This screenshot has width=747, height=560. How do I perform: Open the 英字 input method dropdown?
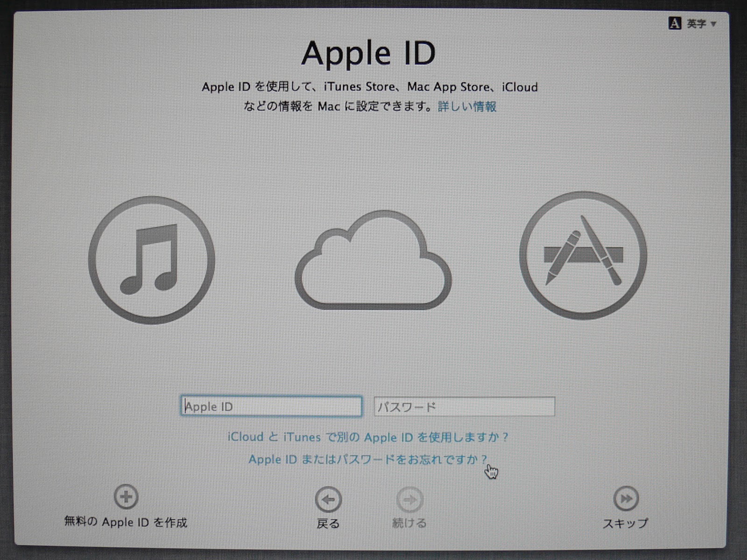coord(701,23)
